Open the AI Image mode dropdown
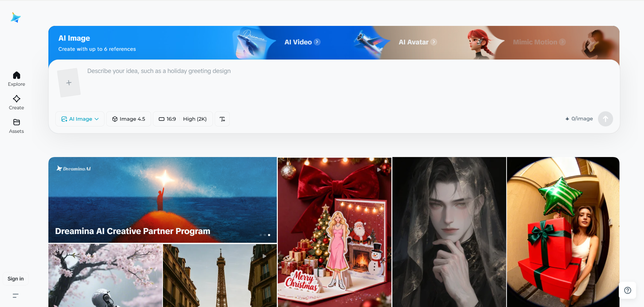This screenshot has width=644, height=307. point(80,119)
